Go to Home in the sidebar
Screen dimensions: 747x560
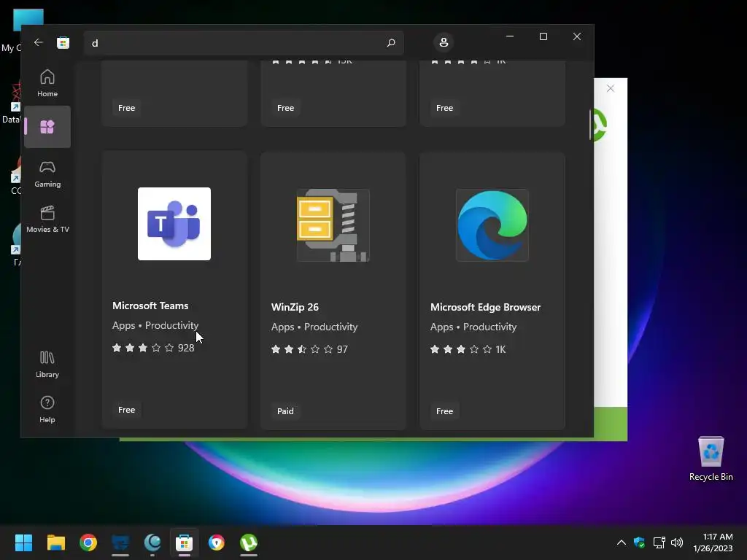click(x=47, y=83)
